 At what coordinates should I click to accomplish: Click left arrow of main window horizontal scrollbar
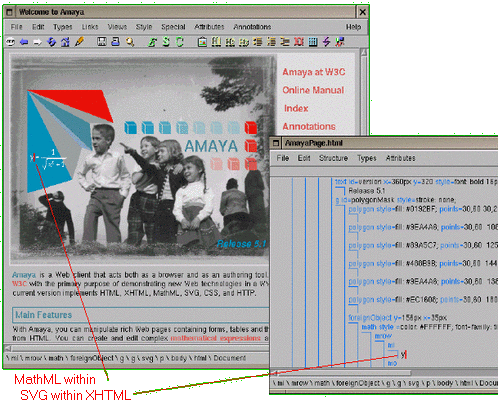click(7, 348)
